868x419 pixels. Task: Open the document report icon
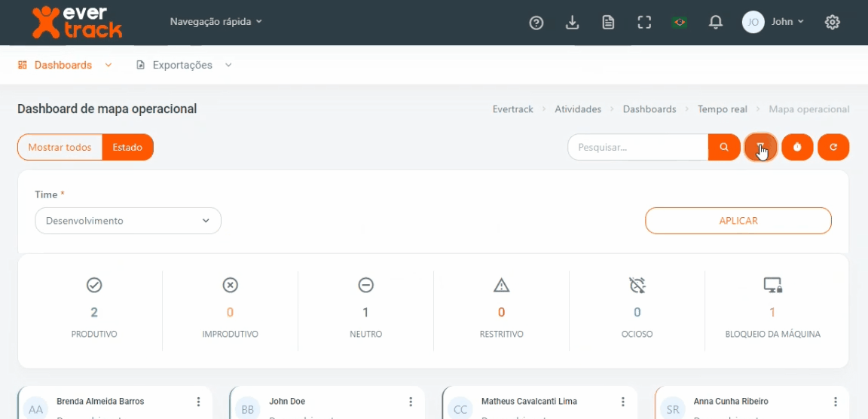pos(608,23)
